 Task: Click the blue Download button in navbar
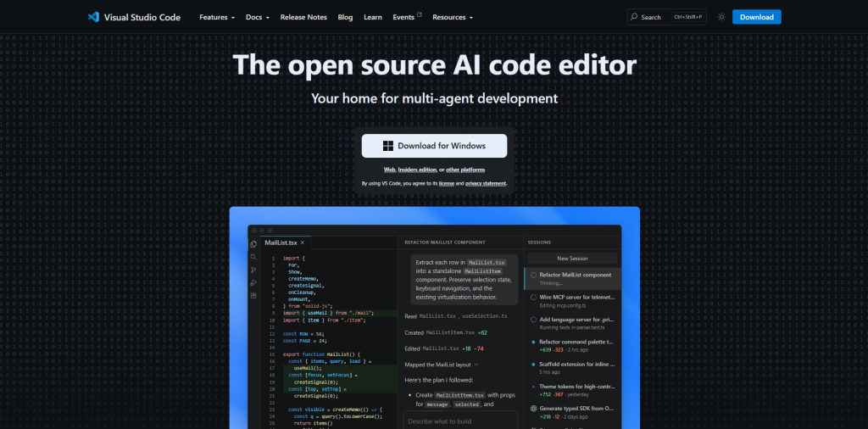click(756, 17)
